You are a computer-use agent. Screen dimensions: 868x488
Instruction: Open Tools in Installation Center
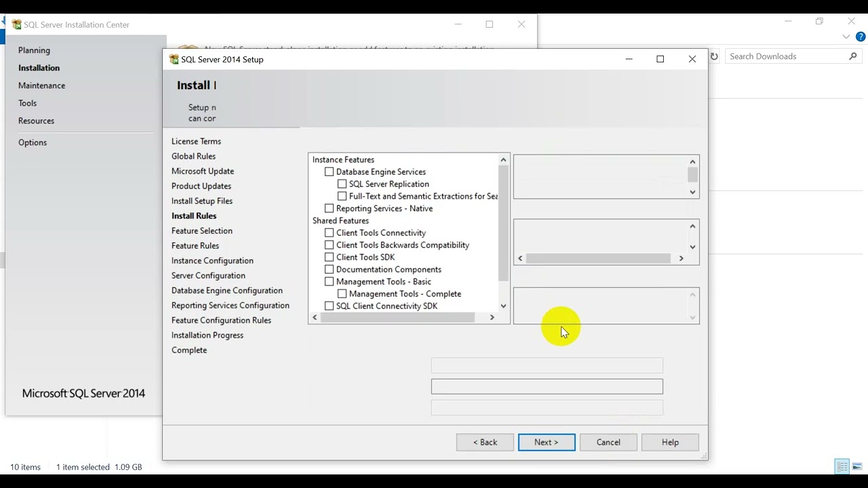(x=27, y=103)
